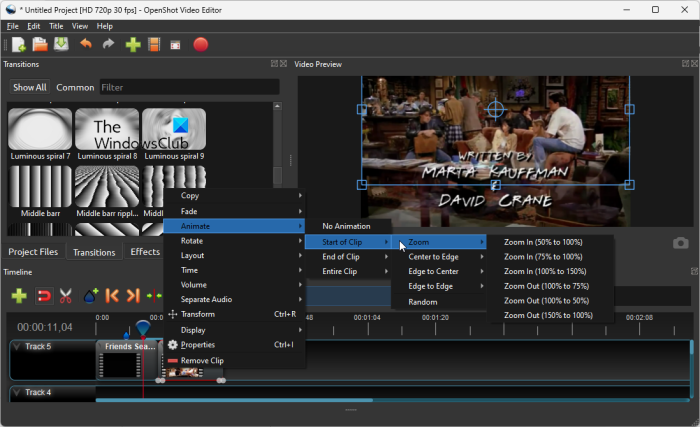Save current frame with camera icon

tap(680, 243)
